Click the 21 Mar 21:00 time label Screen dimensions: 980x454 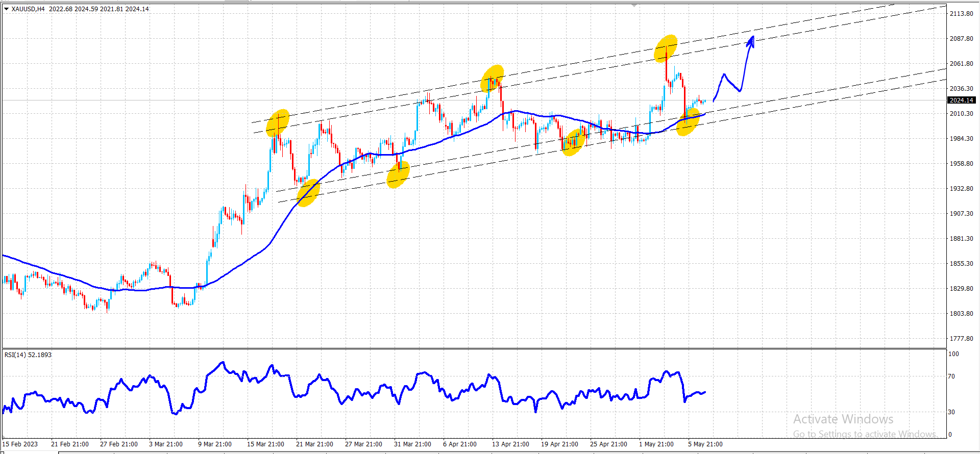[314, 444]
